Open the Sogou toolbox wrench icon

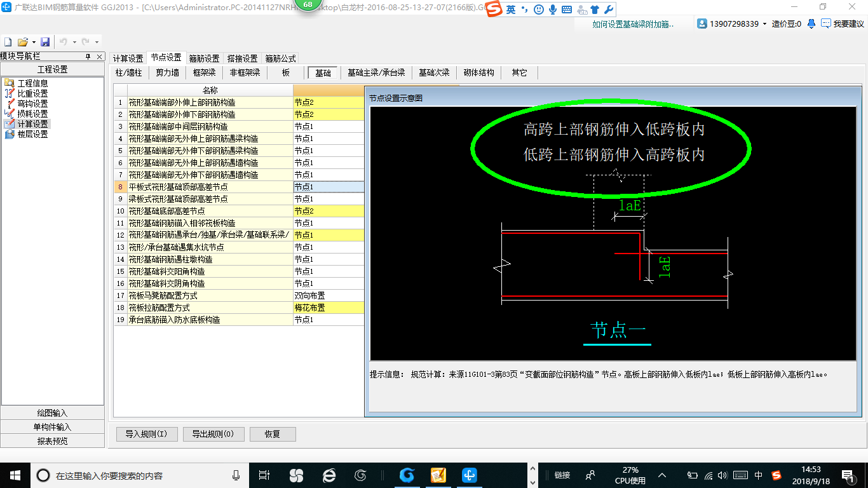coord(608,10)
